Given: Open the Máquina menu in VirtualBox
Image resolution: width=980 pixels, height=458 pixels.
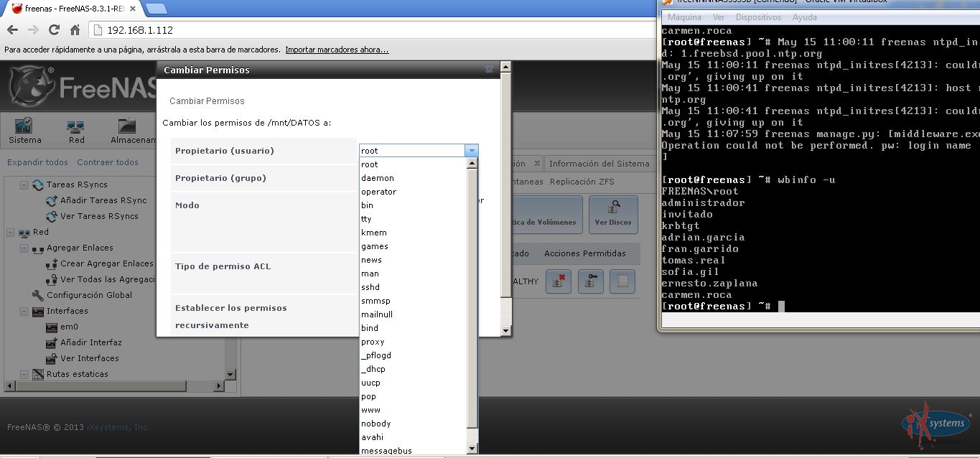Looking at the screenshot, I should (684, 17).
